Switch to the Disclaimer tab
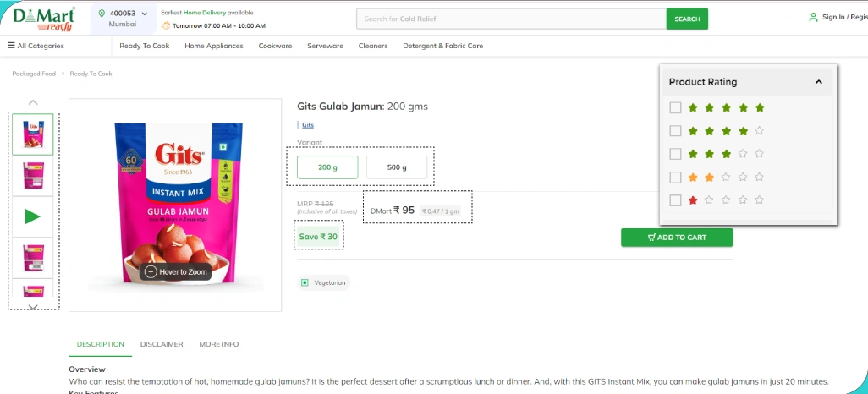Viewport: 868px width, 394px height. coord(162,344)
